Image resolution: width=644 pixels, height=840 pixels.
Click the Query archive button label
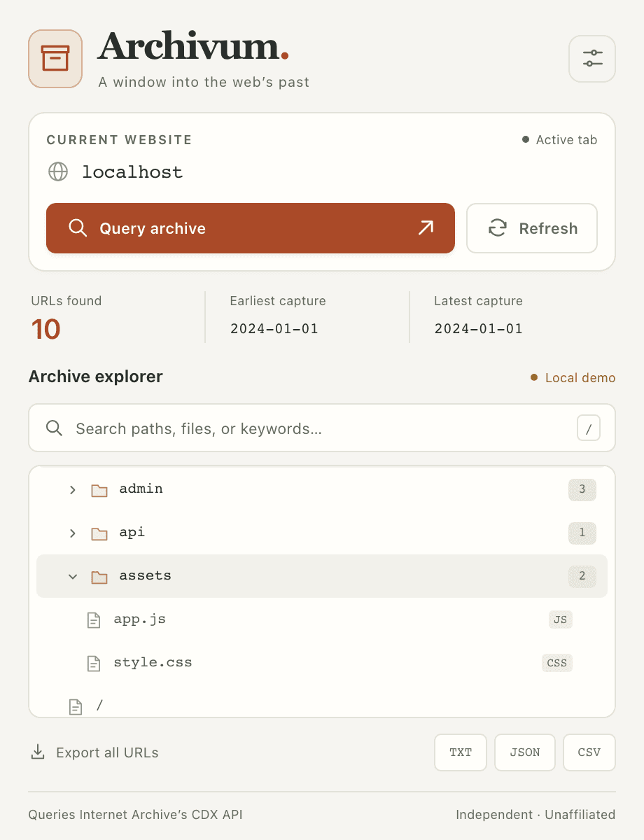click(x=153, y=228)
